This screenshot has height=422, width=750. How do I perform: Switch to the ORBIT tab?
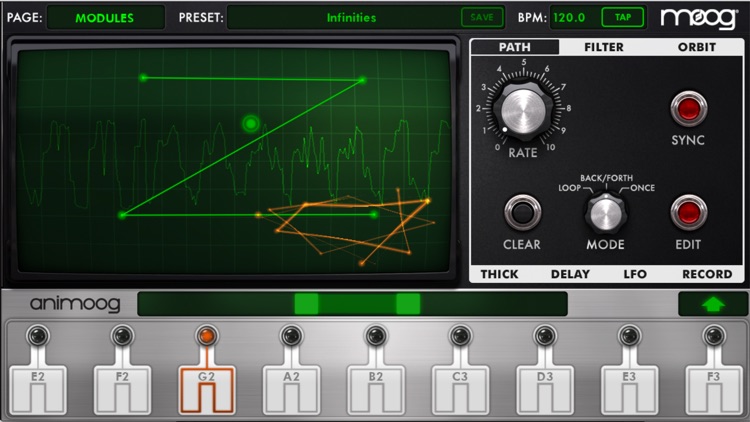(696, 47)
